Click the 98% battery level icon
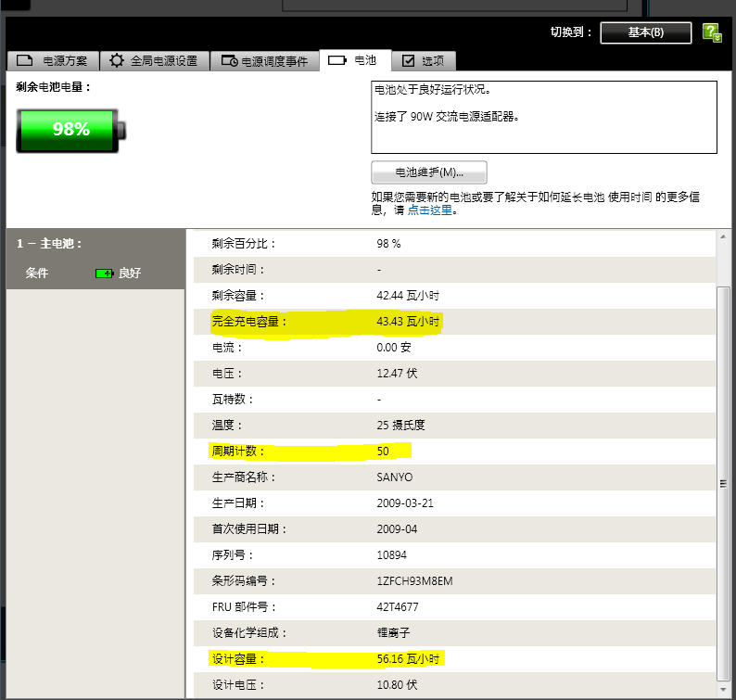This screenshot has height=700, width=736. click(70, 130)
